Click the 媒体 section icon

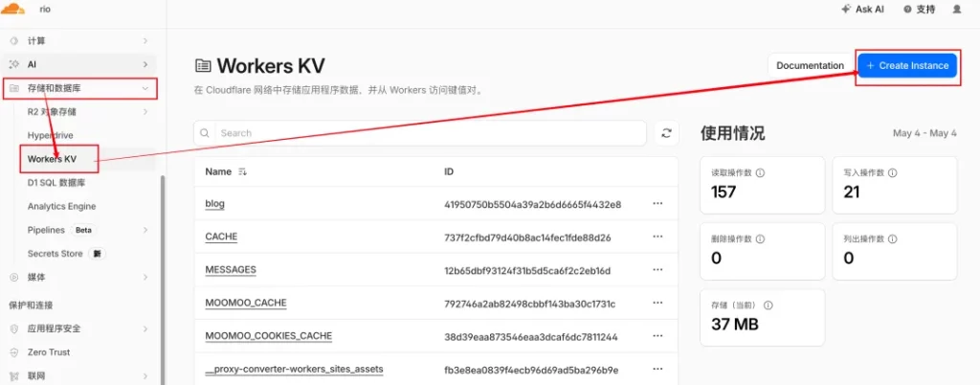tap(13, 277)
